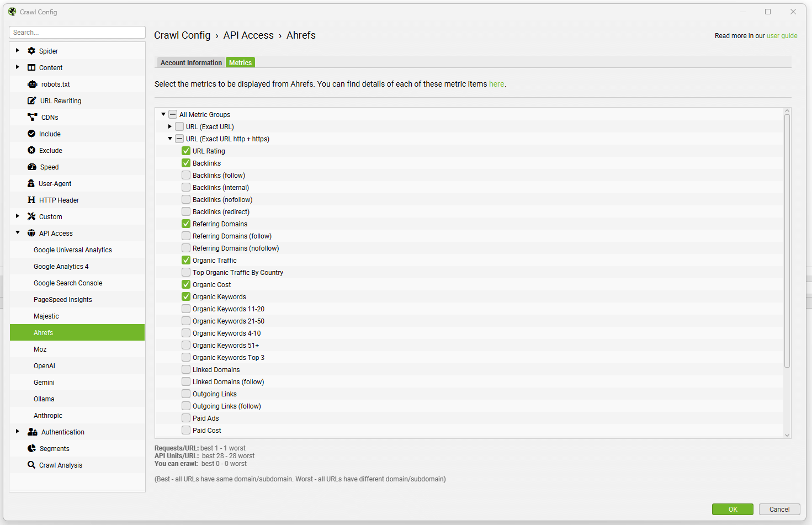
Task: Switch to the Account Information tab
Action: click(x=191, y=62)
